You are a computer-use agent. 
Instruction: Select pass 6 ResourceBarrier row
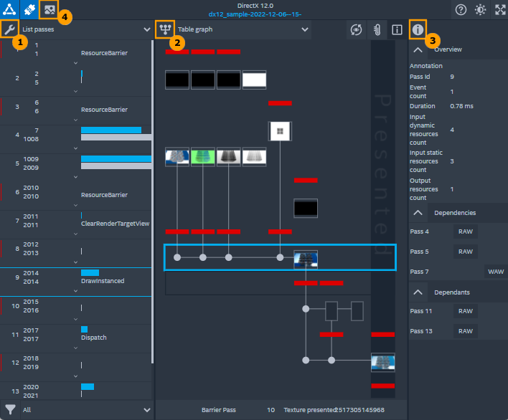tap(75, 195)
